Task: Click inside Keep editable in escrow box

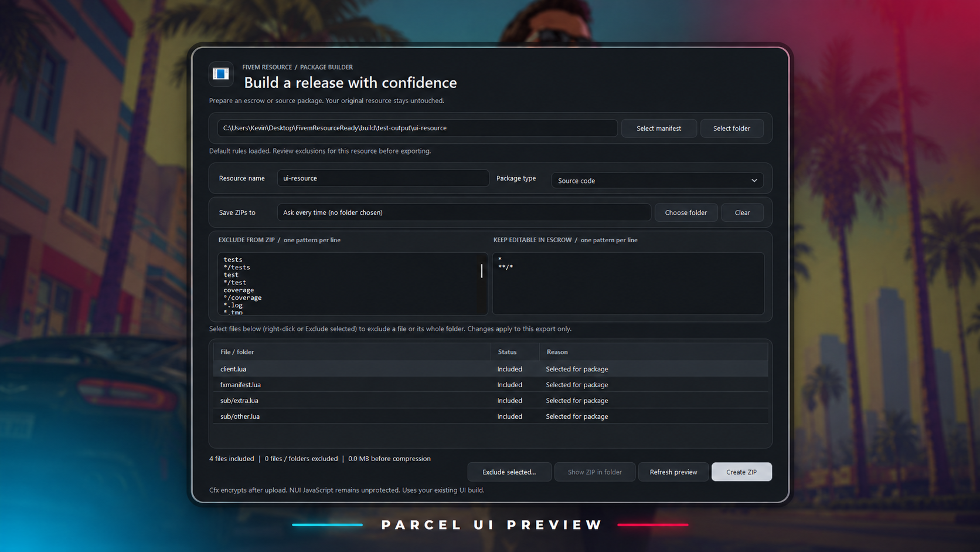Action: point(628,284)
